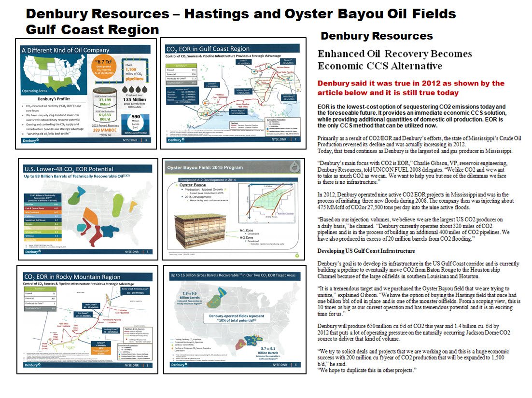Click the main title 'Denbury Resources – Hastings and Oyster Bayou Oil Fields'
The width and height of the screenshot is (532, 398).
[241, 14]
